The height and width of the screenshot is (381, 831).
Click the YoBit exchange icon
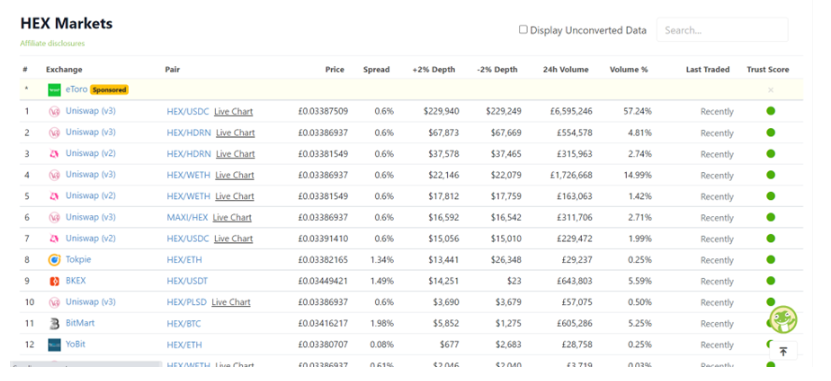(x=54, y=344)
